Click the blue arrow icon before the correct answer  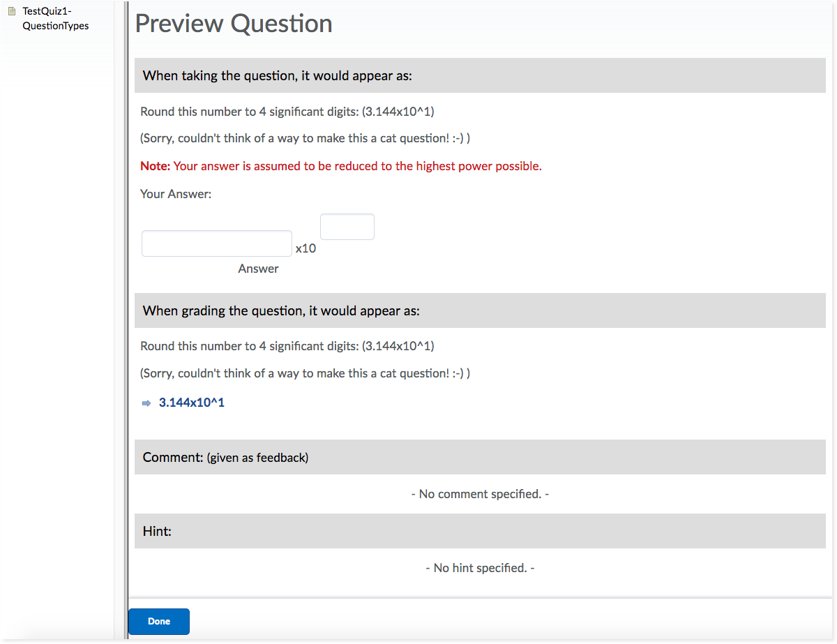pyautogui.click(x=146, y=403)
